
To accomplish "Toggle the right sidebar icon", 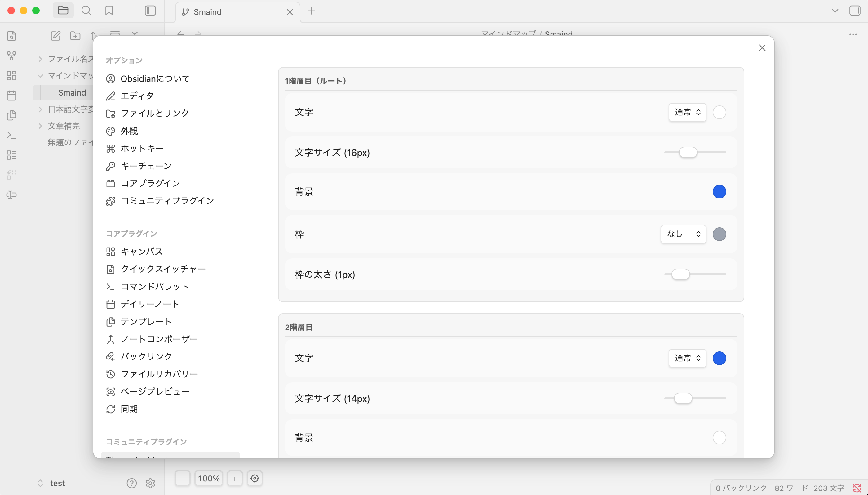I will tap(855, 11).
